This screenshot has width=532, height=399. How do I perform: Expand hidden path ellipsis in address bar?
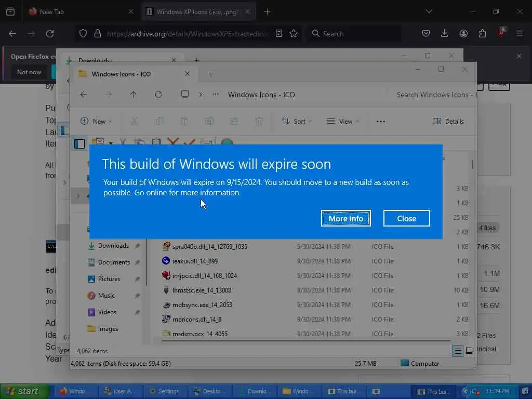(x=216, y=95)
